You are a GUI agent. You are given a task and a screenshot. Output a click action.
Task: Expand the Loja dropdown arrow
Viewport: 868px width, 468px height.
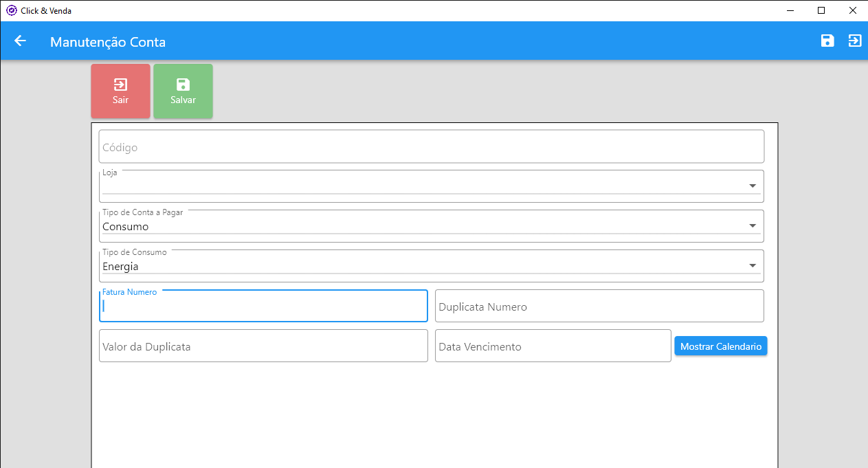753,186
